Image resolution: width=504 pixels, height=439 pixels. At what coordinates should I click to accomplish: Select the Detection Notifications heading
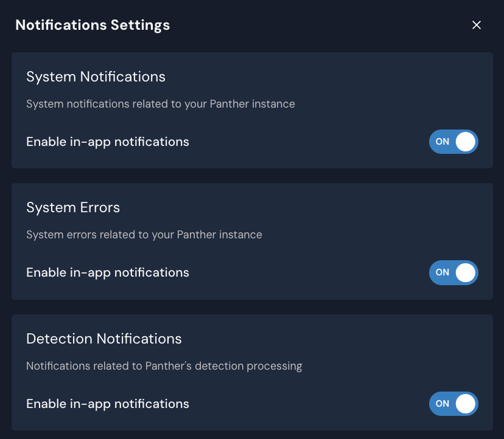[x=103, y=339]
